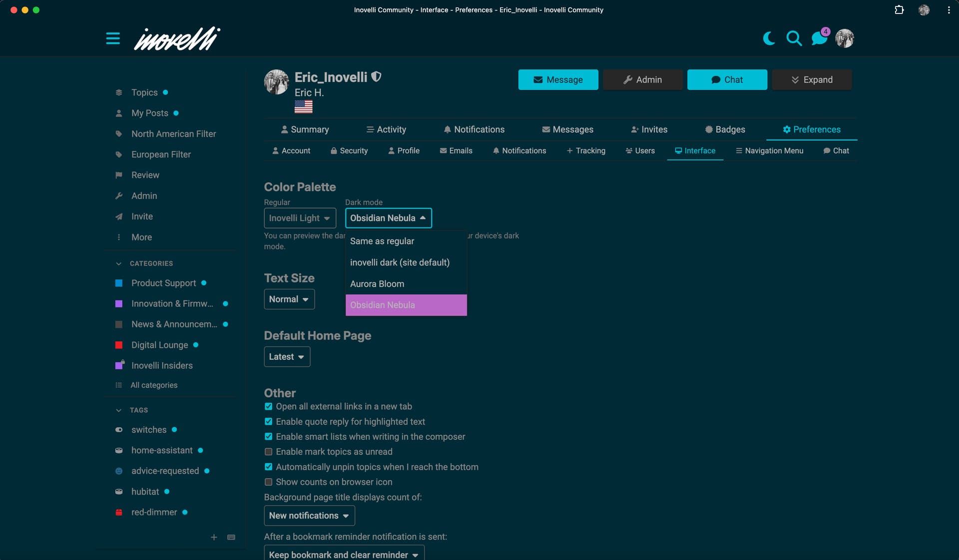Click the Message button
The image size is (959, 560).
(558, 80)
